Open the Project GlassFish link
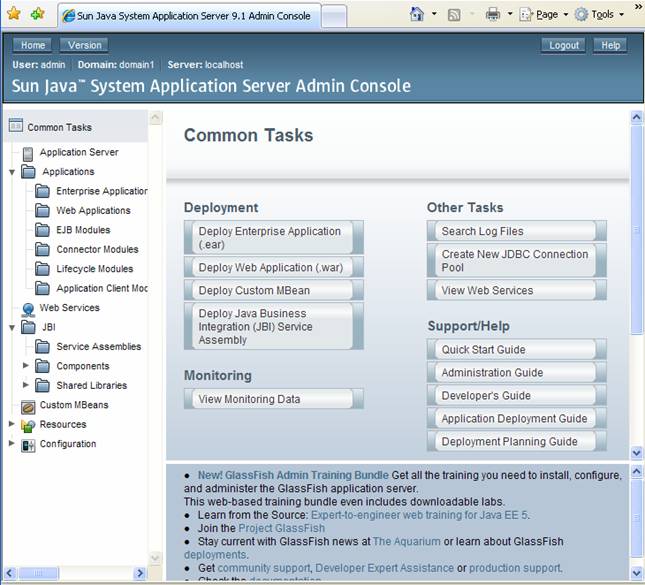 coord(281,528)
